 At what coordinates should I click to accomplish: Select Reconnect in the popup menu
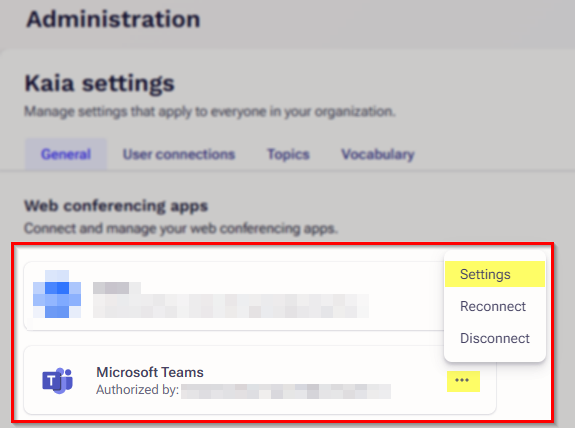point(494,306)
